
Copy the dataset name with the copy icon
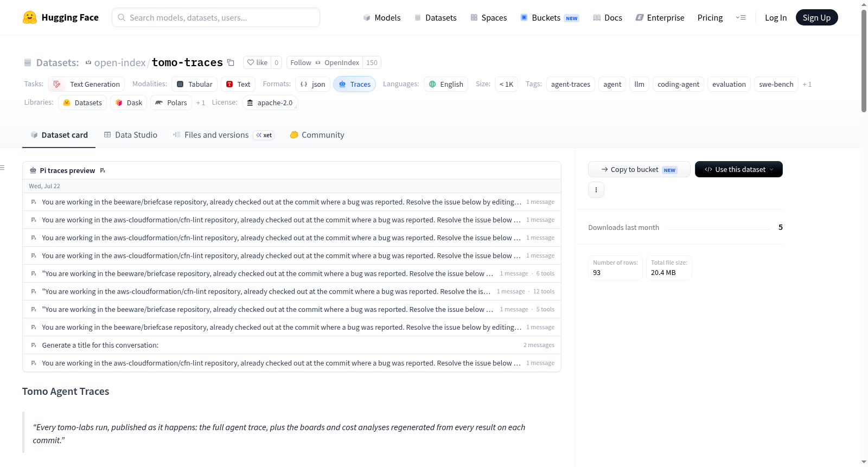point(231,62)
